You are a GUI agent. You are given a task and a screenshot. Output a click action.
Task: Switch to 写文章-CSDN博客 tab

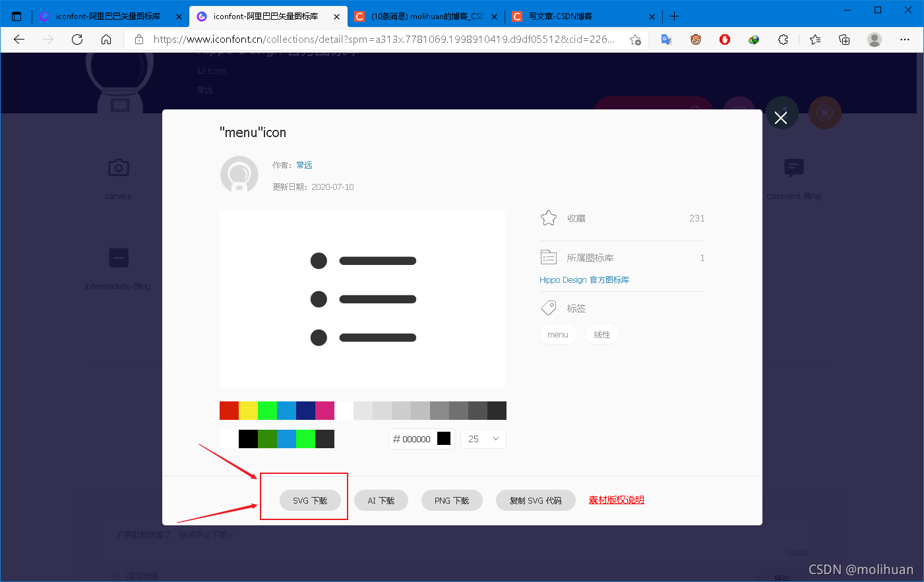(x=584, y=16)
